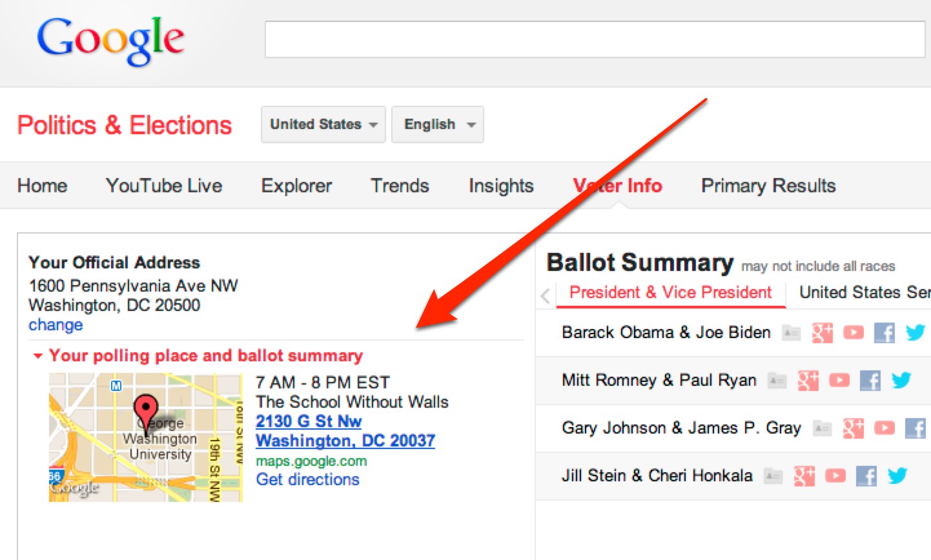Switch to the Primary Results tab
Viewport: 931px width, 560px height.
click(x=767, y=186)
